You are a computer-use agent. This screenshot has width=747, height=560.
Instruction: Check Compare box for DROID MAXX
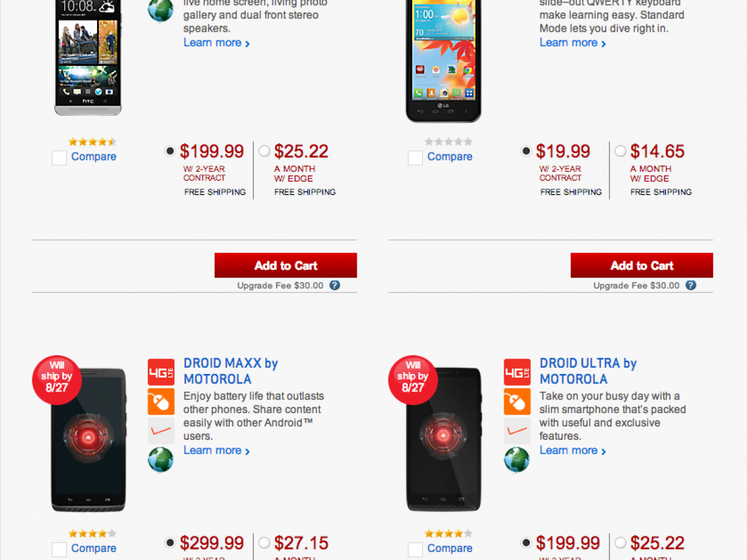coord(59,549)
